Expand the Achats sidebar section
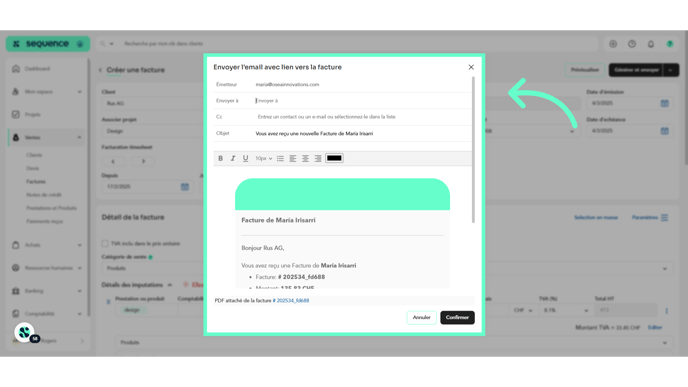Image resolution: width=688 pixels, height=387 pixels. 47,245
